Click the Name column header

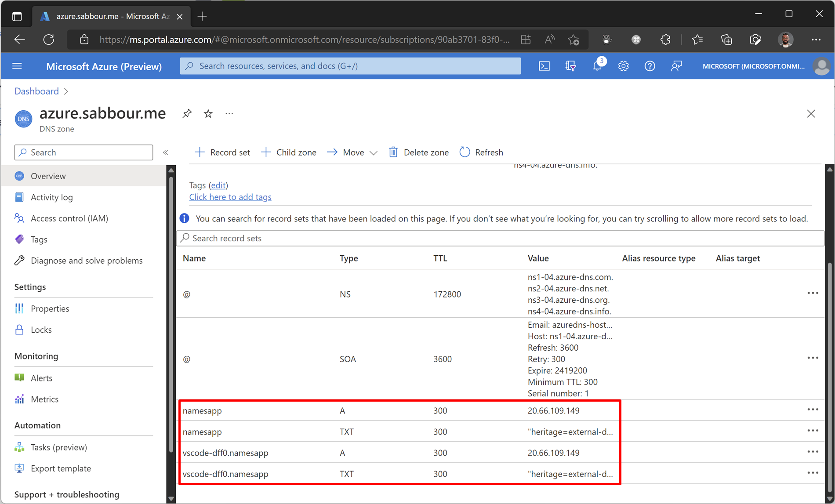[194, 258]
